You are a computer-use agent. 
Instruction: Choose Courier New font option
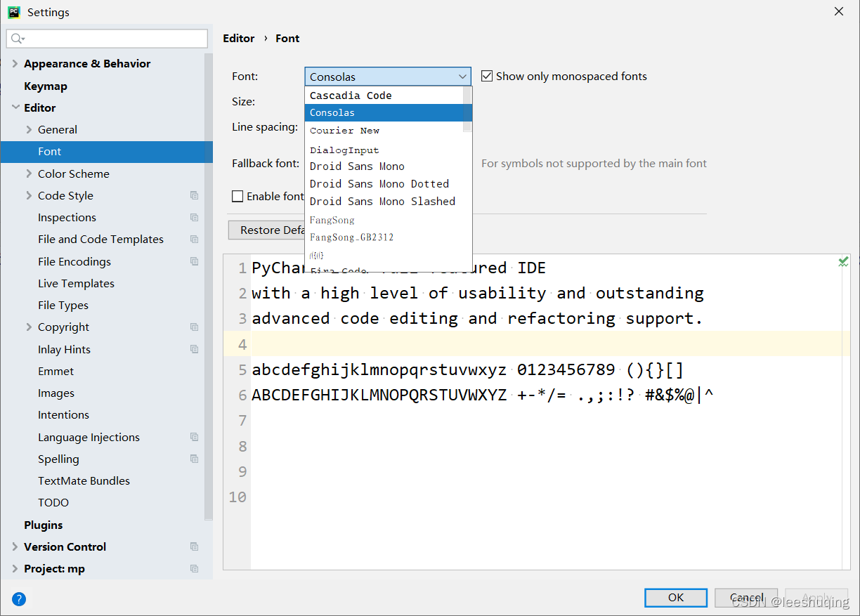point(384,130)
